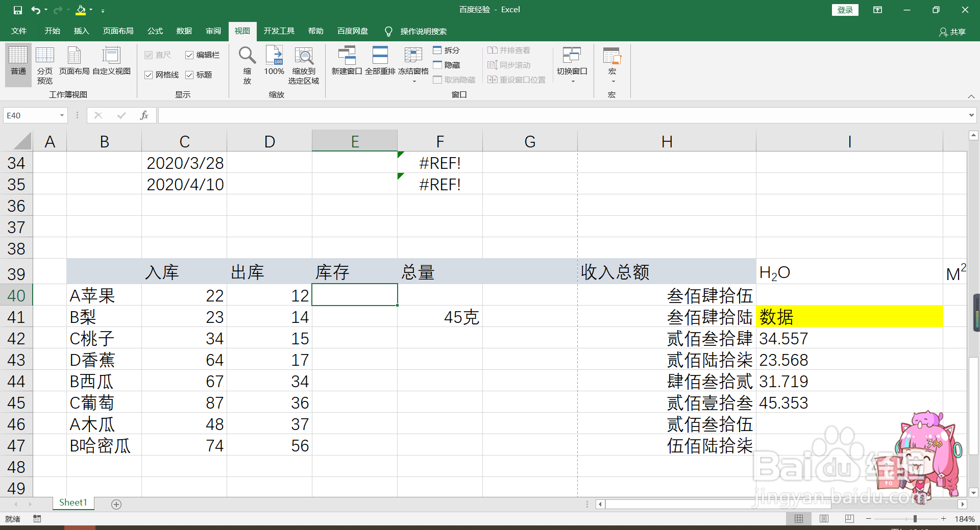
Task: Click the Tell Me search box (操作说明搜索)
Action: pyautogui.click(x=423, y=32)
